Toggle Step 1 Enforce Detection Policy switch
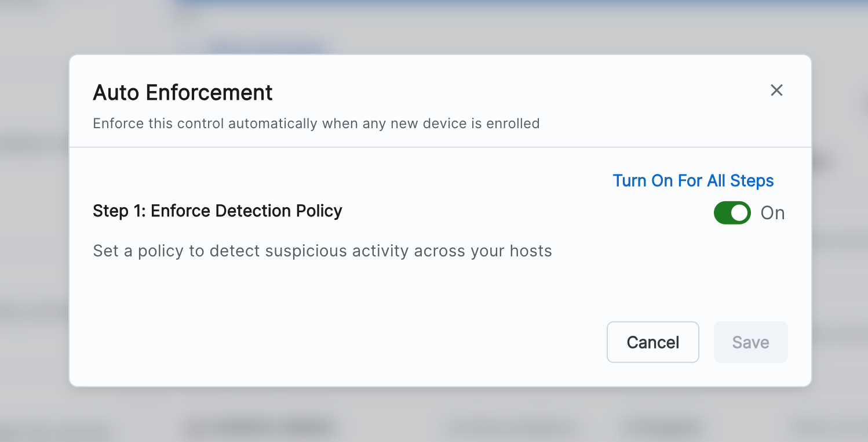 732,213
